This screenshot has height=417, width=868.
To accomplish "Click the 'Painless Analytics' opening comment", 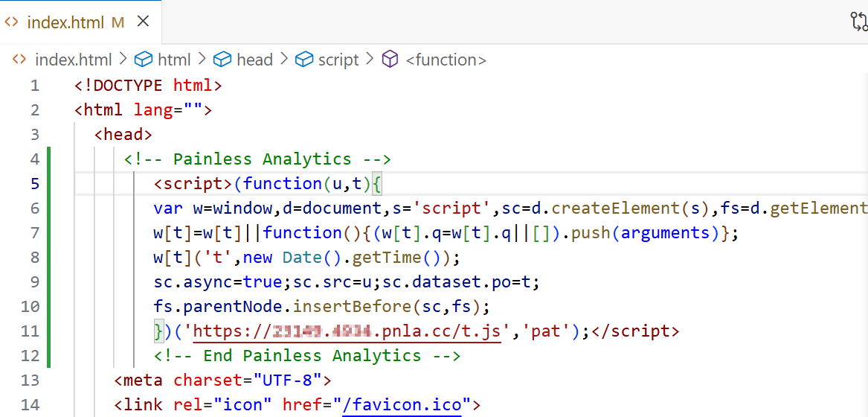I will click(258, 159).
